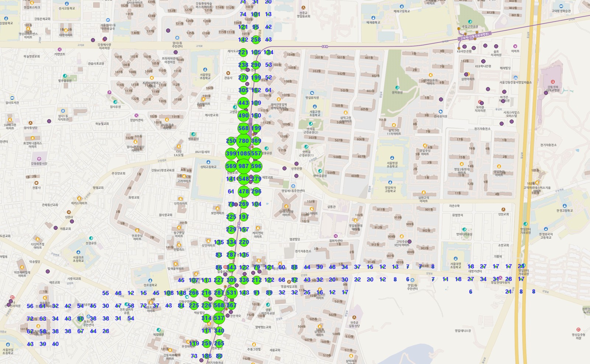Screen dimensions: 590x364
Task: Click the 암사도서관 library icon
Action: [x=12, y=98]
